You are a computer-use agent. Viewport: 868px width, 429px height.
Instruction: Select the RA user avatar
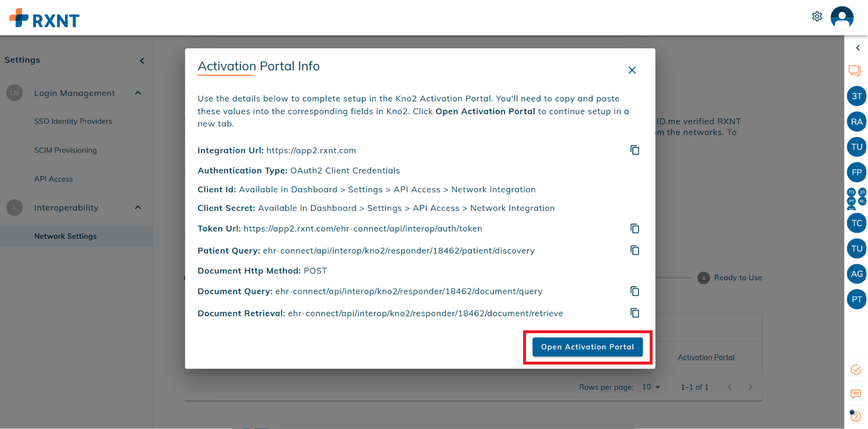click(857, 122)
